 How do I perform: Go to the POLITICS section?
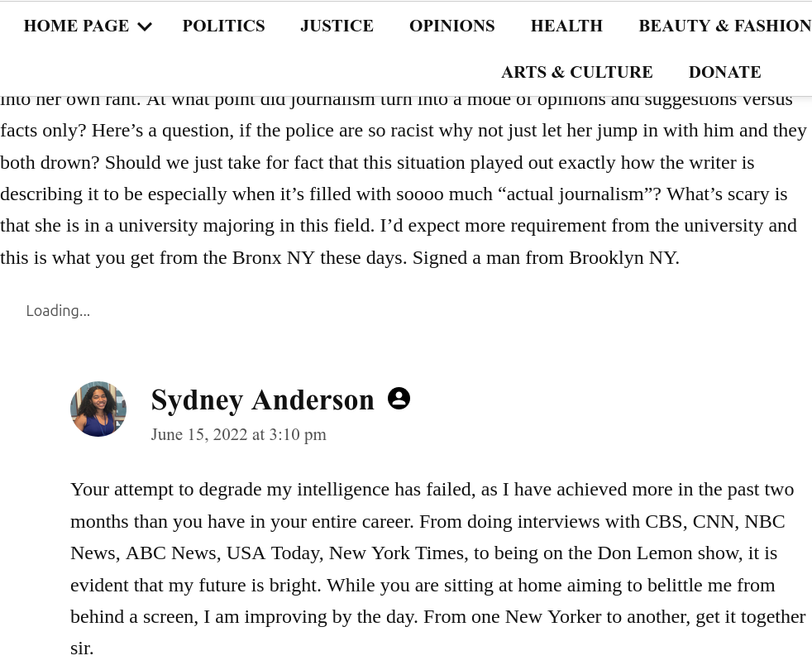tap(224, 26)
